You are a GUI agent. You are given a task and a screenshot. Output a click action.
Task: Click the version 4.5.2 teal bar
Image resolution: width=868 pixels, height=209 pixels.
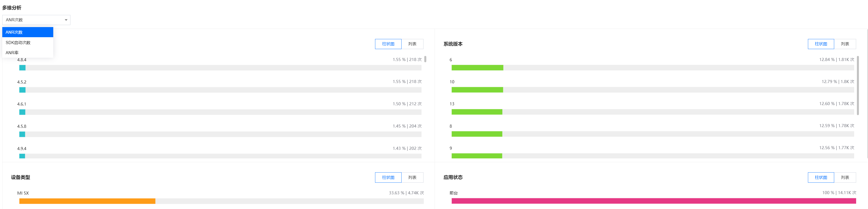(22, 90)
